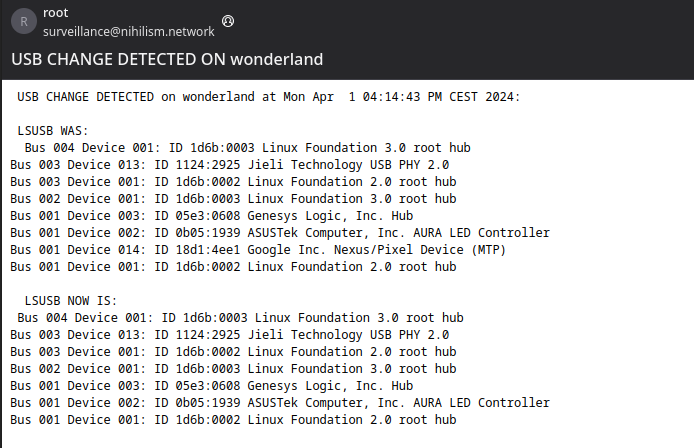Click the final line of the email body
The height and width of the screenshot is (448, 694).
point(233,420)
